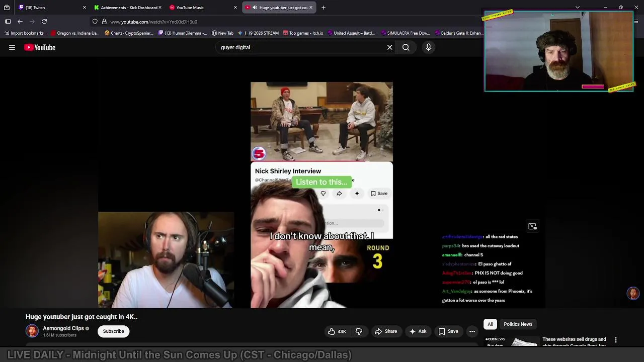Click the Channel 5 logo in video

tap(259, 153)
